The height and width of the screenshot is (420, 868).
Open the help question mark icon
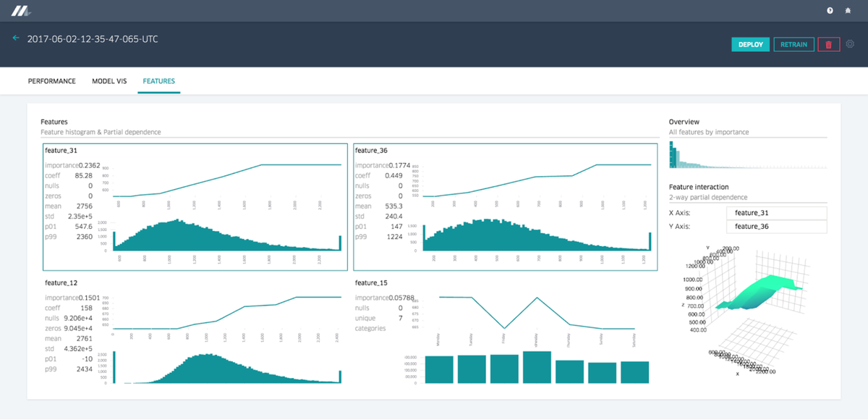pyautogui.click(x=830, y=11)
